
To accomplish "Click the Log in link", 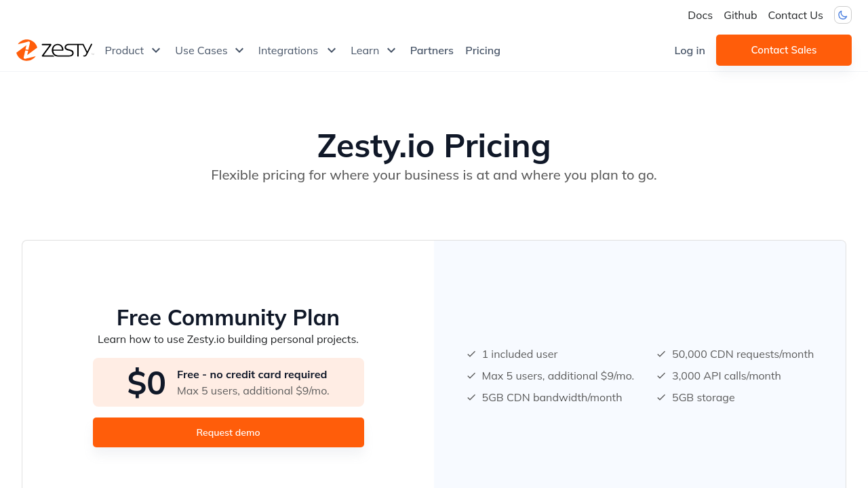I will pos(689,50).
